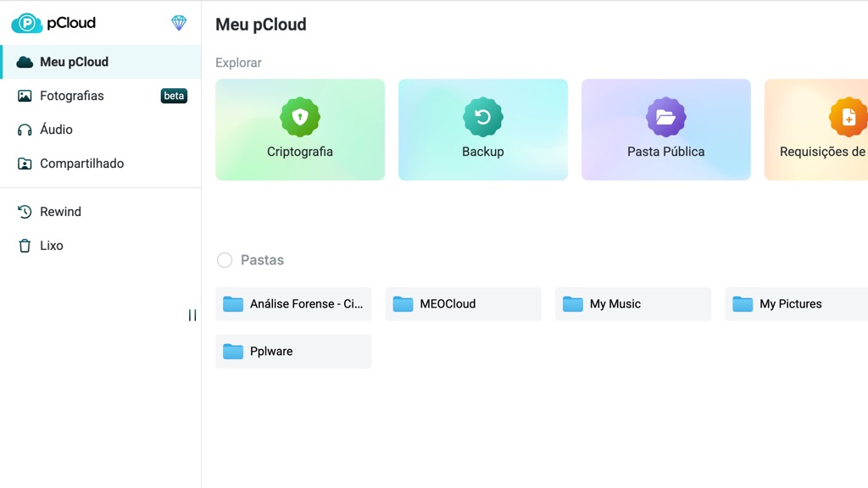Open the Pplware folder
This screenshot has height=488, width=868.
tap(293, 352)
